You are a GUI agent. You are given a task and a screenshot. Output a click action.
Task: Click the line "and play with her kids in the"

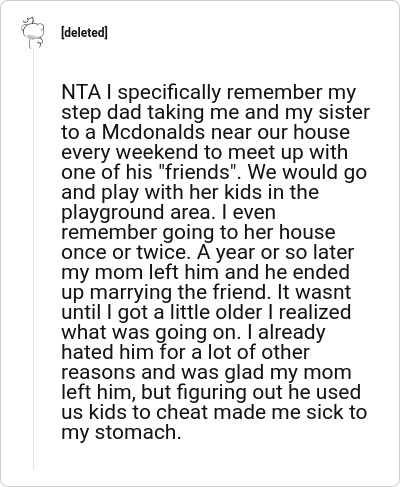pyautogui.click(x=190, y=193)
